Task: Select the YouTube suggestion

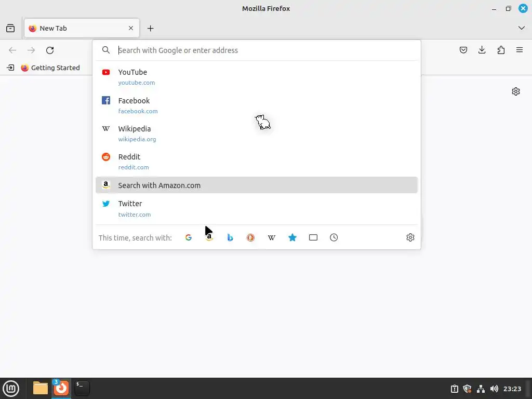Action: click(257, 77)
